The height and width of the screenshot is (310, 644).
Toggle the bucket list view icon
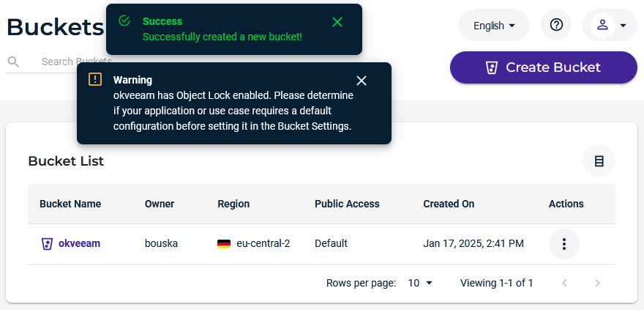coord(599,161)
